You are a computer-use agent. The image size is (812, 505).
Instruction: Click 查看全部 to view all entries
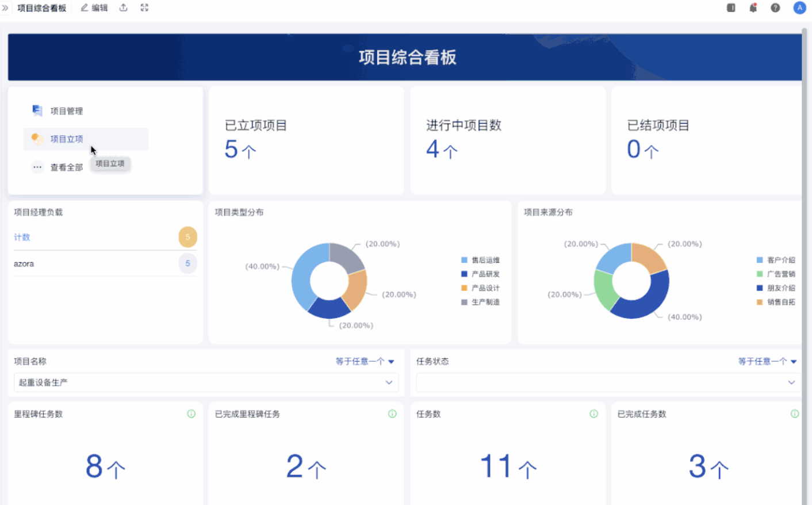coord(66,167)
